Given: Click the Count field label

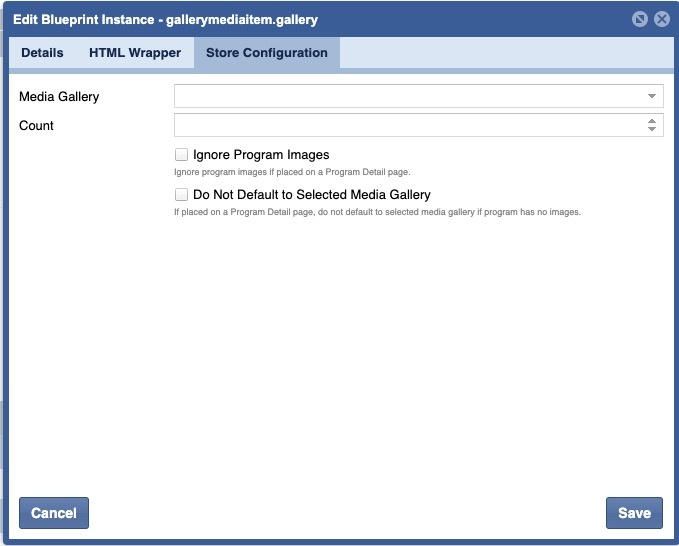Looking at the screenshot, I should [37, 126].
